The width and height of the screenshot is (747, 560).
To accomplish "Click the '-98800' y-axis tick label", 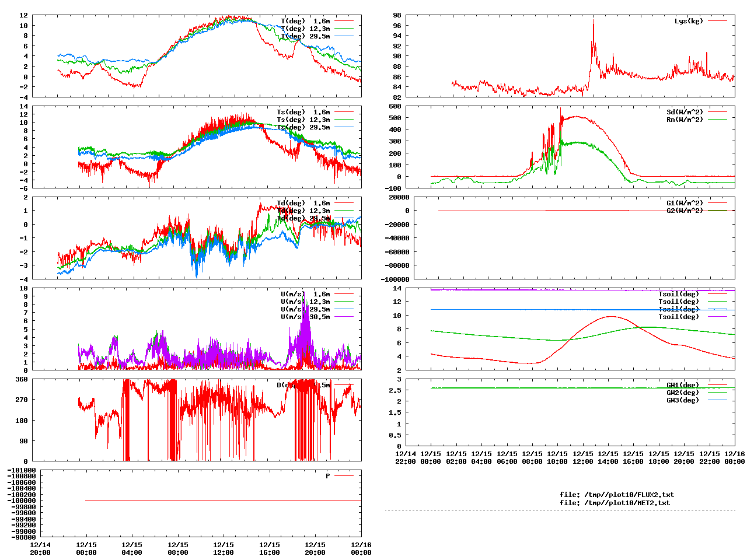I will pyautogui.click(x=23, y=537).
